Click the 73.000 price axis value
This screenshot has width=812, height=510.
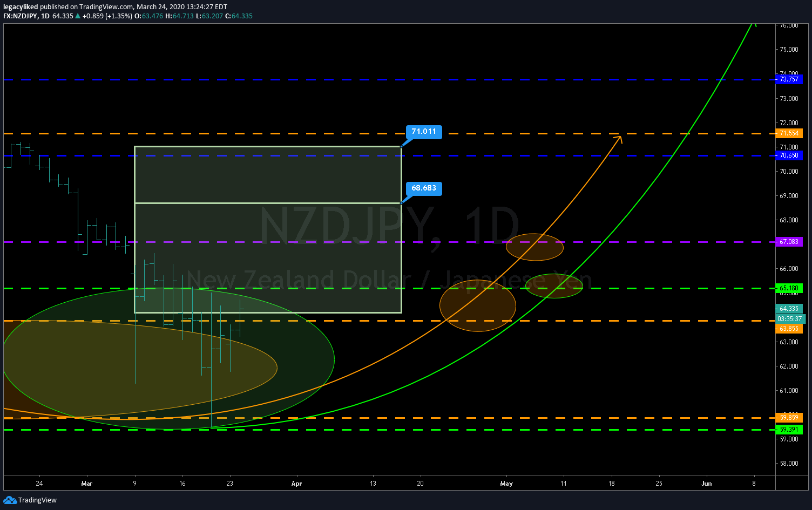click(x=789, y=99)
